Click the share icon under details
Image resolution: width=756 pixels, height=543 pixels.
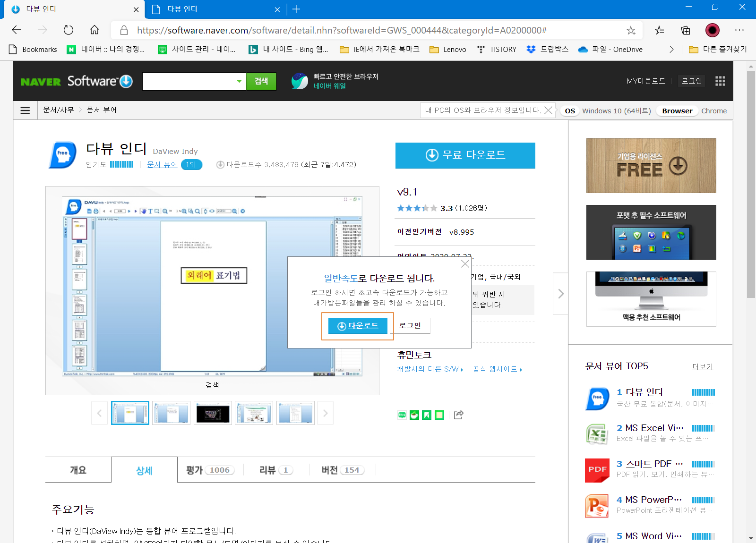(x=458, y=415)
